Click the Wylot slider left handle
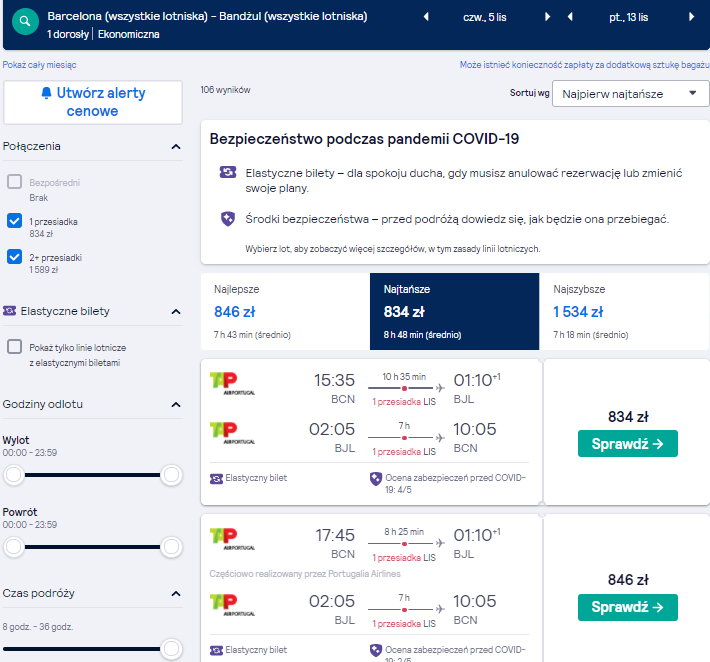710x662 pixels. pos(14,475)
